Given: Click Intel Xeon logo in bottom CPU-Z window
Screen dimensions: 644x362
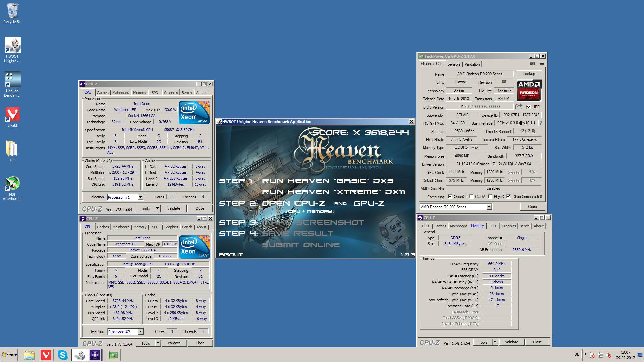Looking at the screenshot, I should [x=195, y=247].
